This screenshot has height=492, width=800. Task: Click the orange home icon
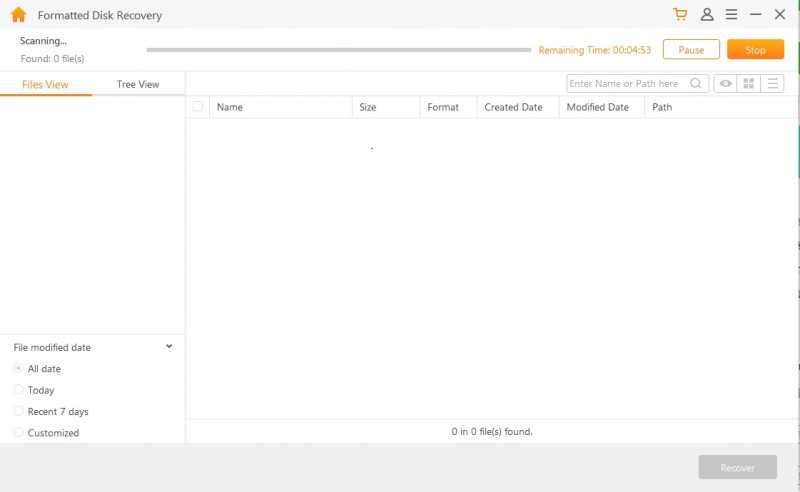(18, 15)
